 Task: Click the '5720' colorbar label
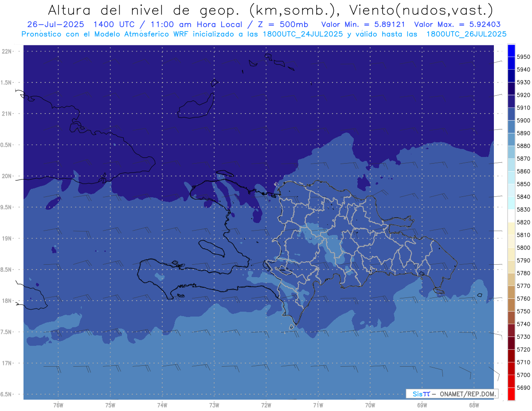(523, 349)
